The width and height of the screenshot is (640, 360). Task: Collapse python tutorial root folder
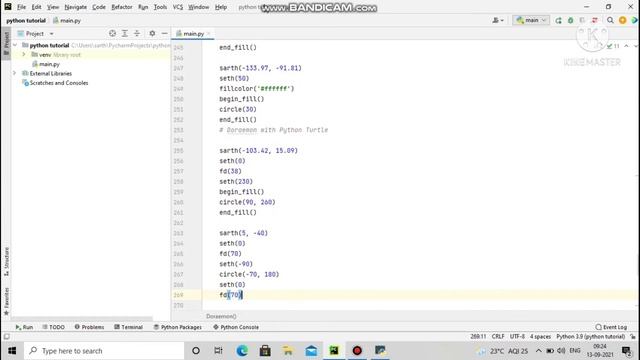tap(15, 45)
